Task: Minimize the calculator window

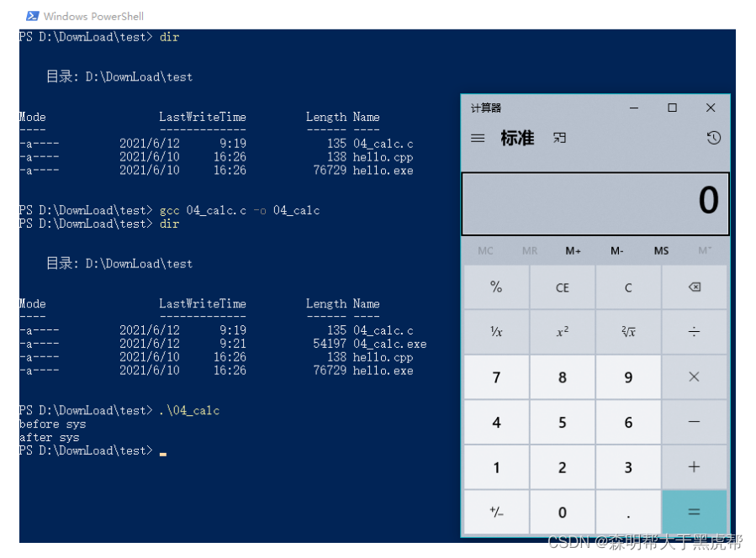Action: point(634,108)
